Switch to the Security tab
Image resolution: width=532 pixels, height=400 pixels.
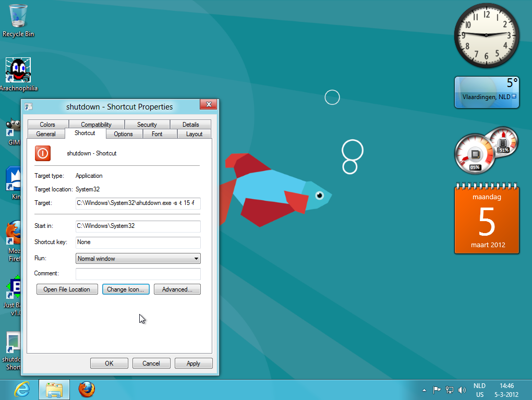(147, 125)
